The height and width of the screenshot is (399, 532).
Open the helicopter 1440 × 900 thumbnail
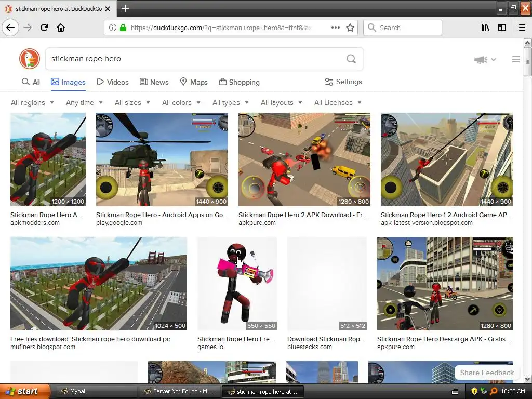pos(162,159)
